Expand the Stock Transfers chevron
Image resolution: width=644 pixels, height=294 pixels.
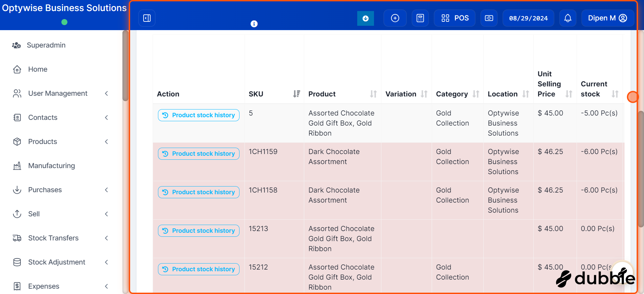[x=106, y=238]
